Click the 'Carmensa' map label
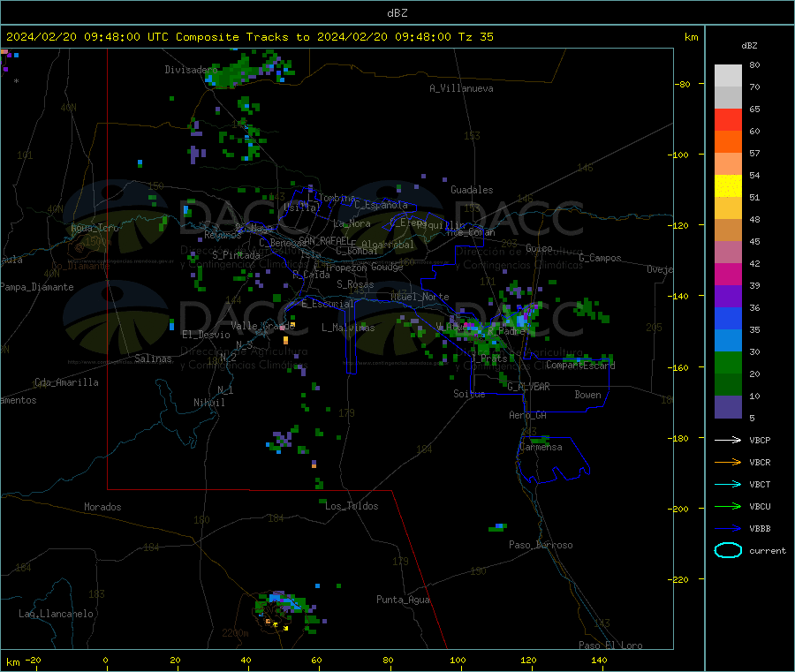 (x=541, y=447)
